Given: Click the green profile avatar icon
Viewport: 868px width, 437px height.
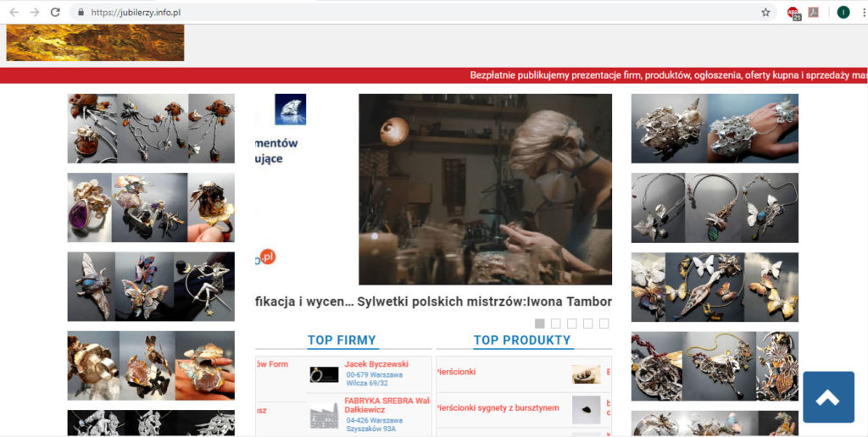Looking at the screenshot, I should [843, 13].
